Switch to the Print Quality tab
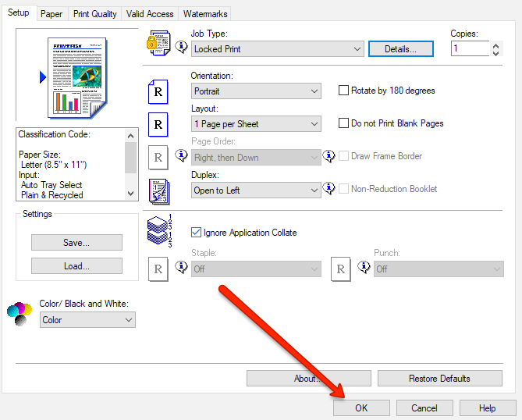Image resolution: width=522 pixels, height=420 pixels. tap(95, 14)
